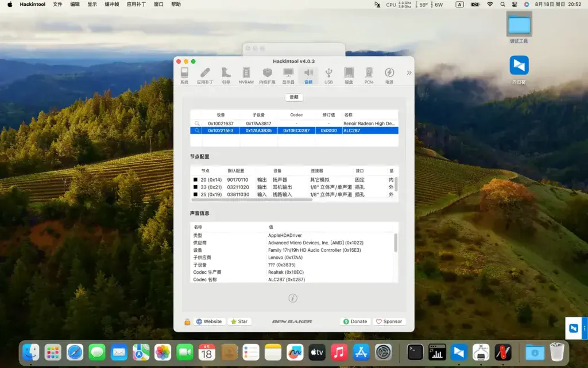Open System Settings from the Dock

(x=383, y=352)
